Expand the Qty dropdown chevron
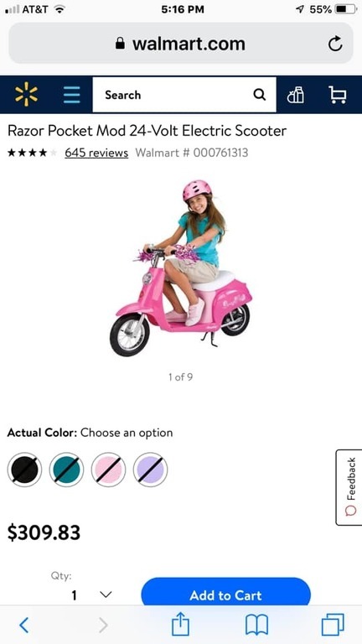The height and width of the screenshot is (644, 362). point(106,595)
